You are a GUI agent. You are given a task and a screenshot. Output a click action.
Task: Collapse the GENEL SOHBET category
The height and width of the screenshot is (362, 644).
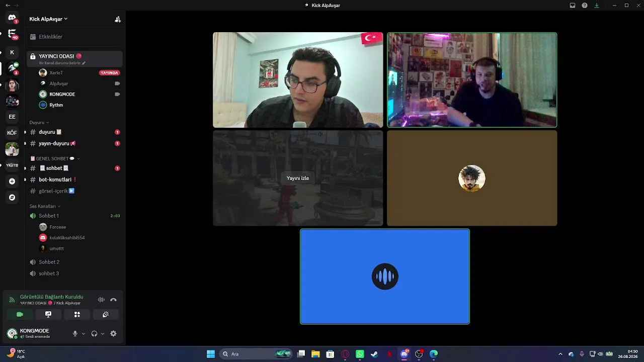[x=55, y=158]
